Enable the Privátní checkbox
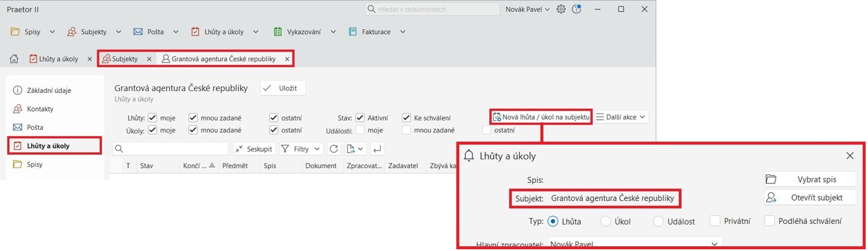 point(715,221)
